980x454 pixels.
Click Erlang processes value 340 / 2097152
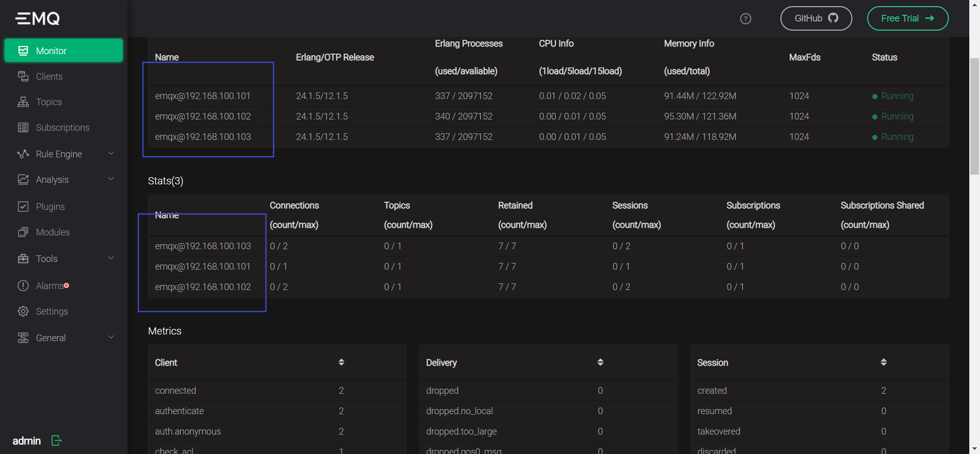point(463,116)
